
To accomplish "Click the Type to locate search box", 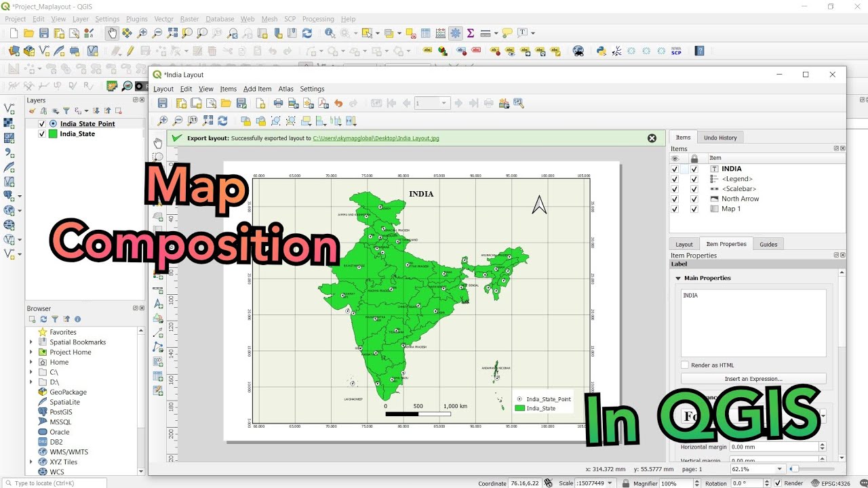I will [54, 483].
